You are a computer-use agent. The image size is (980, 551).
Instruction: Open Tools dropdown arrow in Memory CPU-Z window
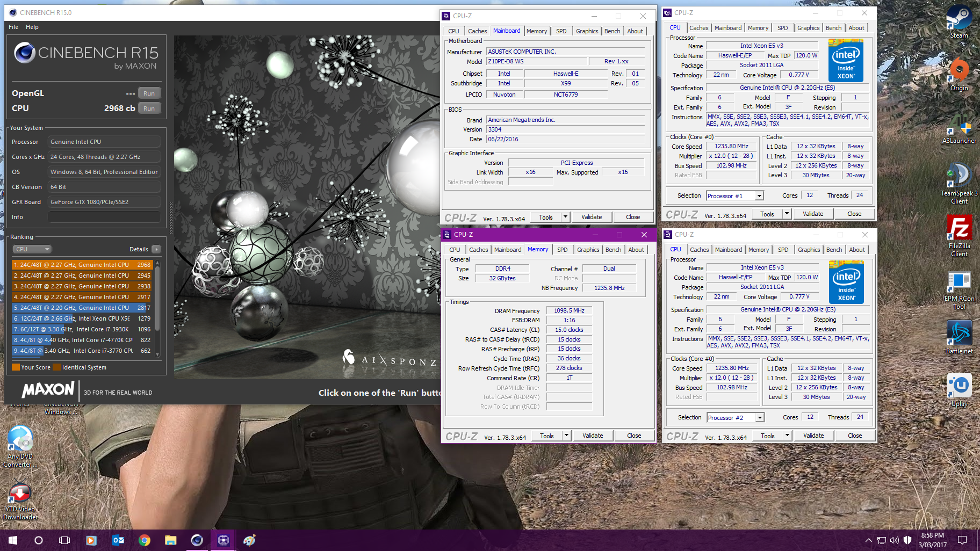coord(566,436)
